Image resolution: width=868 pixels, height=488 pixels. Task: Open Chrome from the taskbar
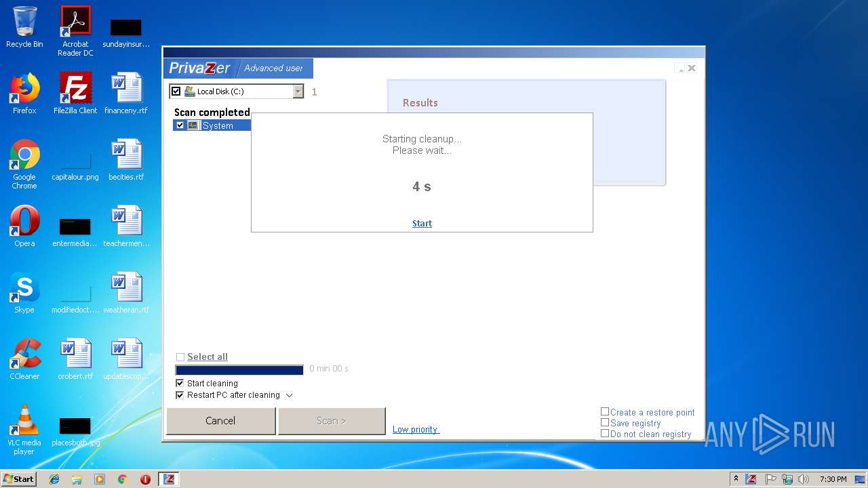click(122, 479)
